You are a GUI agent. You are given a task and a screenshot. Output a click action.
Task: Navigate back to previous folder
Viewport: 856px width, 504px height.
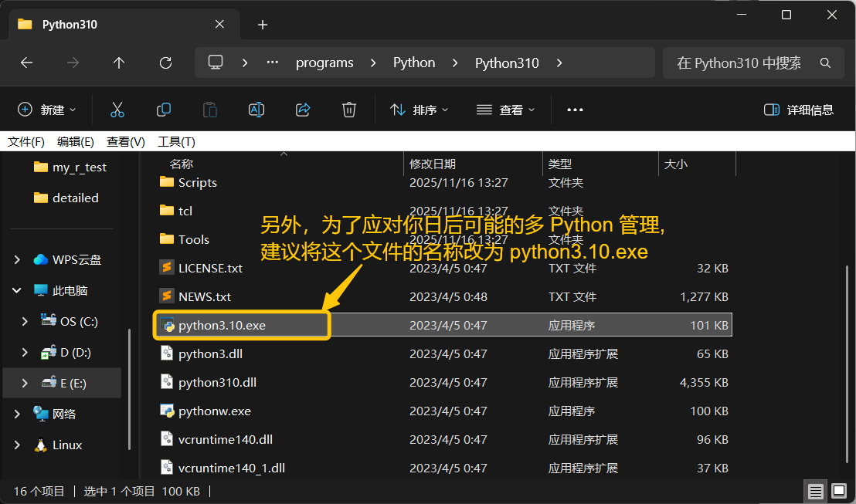pyautogui.click(x=27, y=63)
